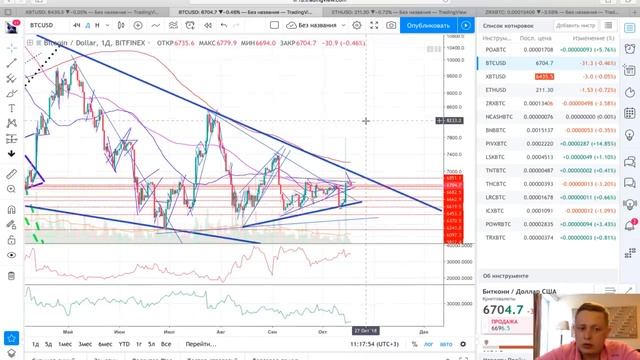Select the crosshair cursor tool

[11, 48]
